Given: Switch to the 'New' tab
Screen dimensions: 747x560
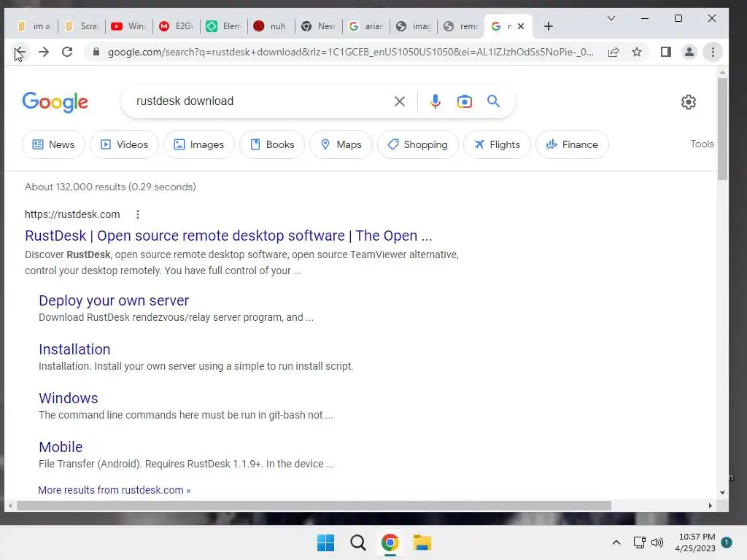Looking at the screenshot, I should coord(319,26).
